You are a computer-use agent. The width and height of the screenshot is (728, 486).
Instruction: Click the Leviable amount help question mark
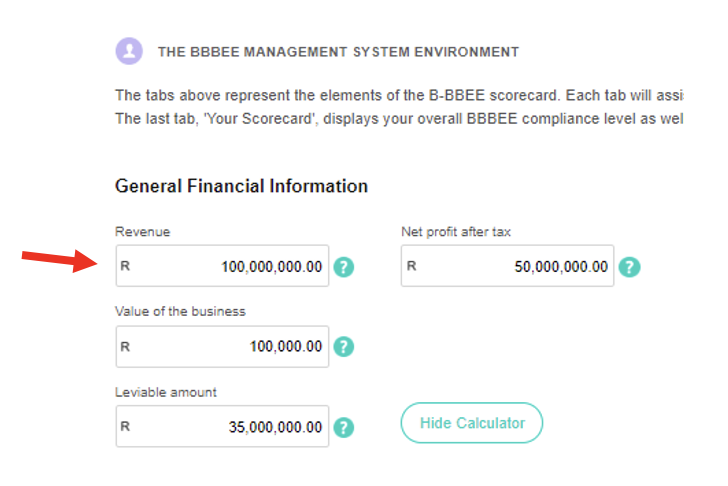(344, 428)
